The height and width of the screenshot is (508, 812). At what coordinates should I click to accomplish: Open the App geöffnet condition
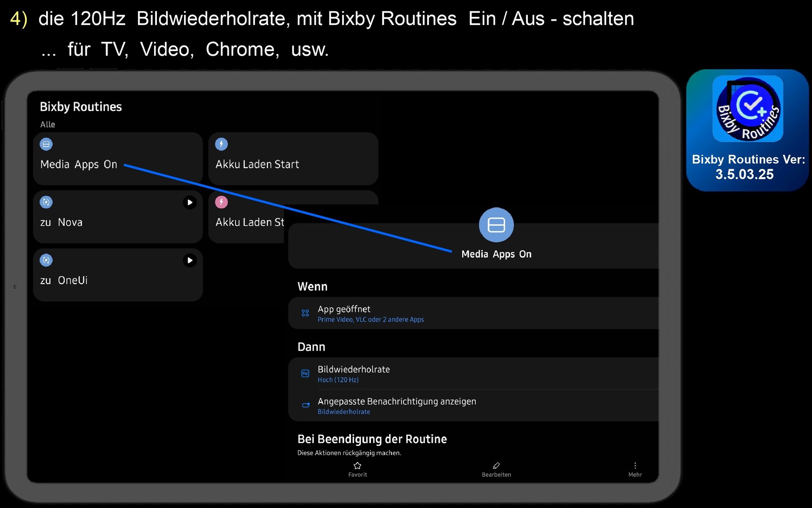pos(473,313)
